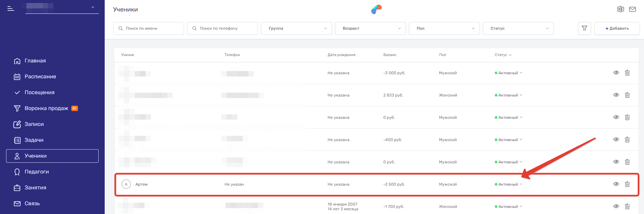Screen dimensions: 644x214
Task: Click eye icon in the -400 руб. row
Action: tap(616, 139)
